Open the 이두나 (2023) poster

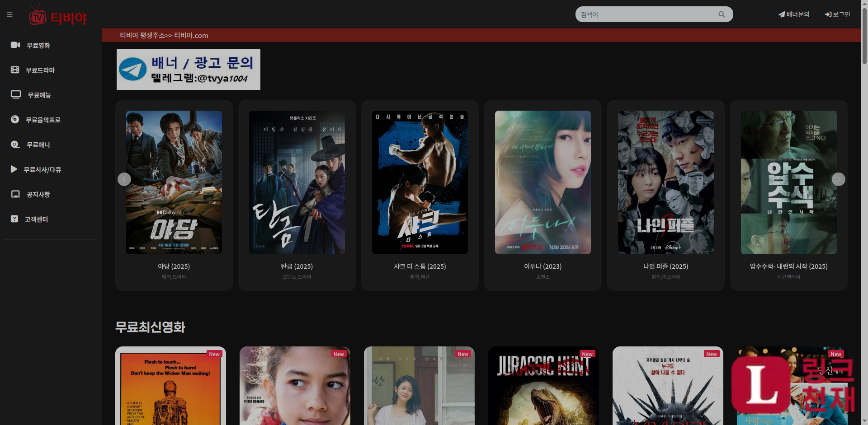(543, 182)
